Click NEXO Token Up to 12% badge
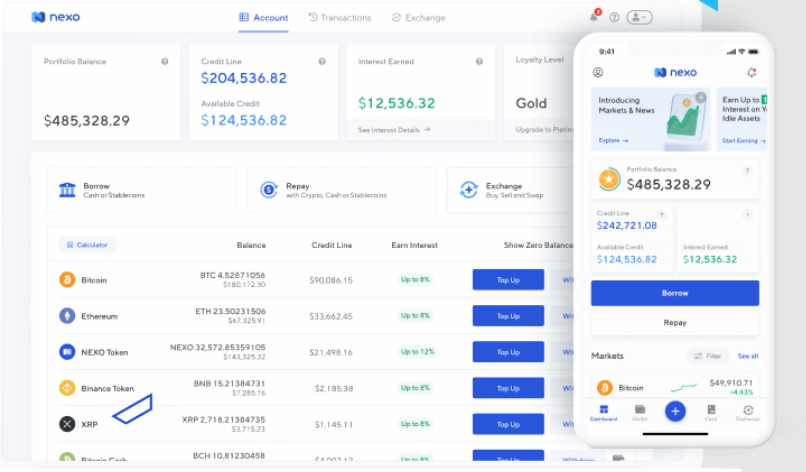 click(x=417, y=352)
